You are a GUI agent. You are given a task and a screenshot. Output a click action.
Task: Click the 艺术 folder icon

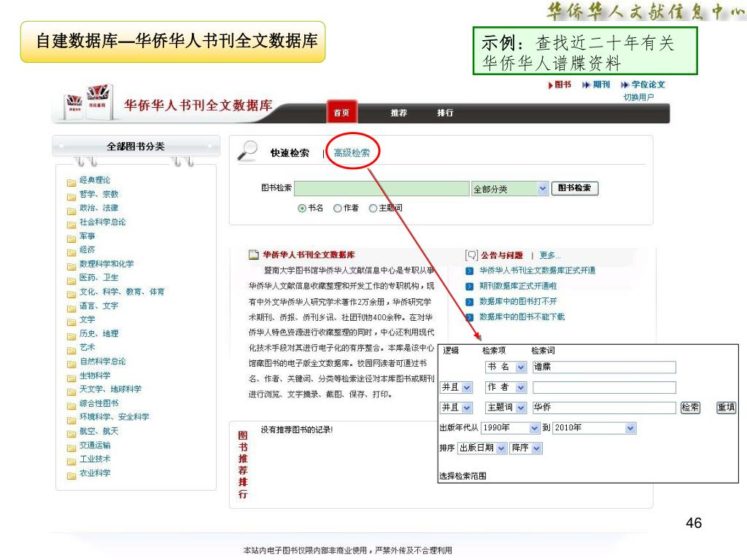tap(71, 350)
